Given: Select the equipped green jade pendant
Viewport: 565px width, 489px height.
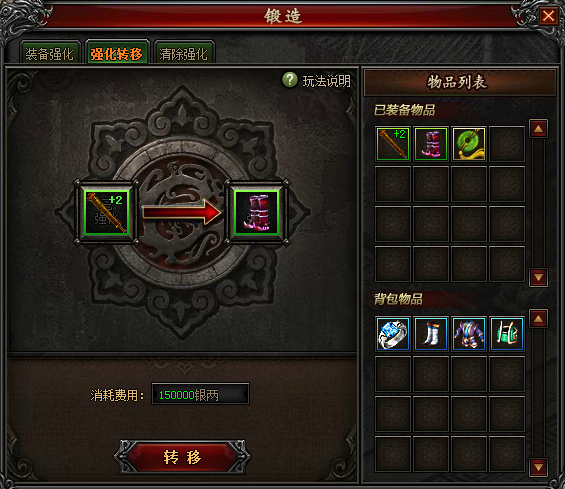Looking at the screenshot, I should pos(469,144).
